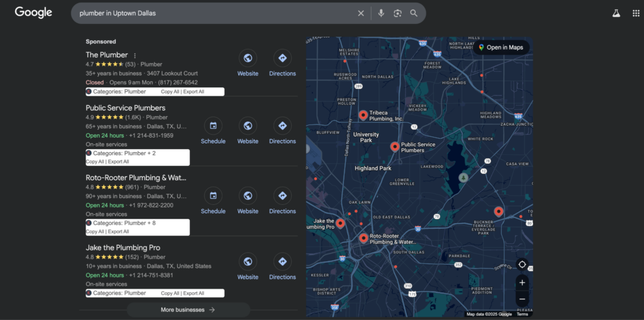Clear the search box text
The image size is (644, 320).
(x=361, y=13)
